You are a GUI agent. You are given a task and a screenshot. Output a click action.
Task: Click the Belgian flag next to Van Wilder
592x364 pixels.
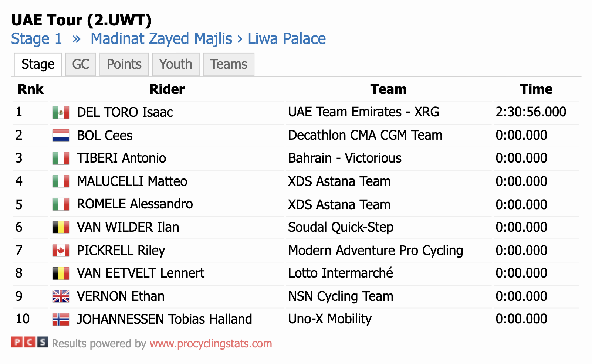click(x=61, y=227)
